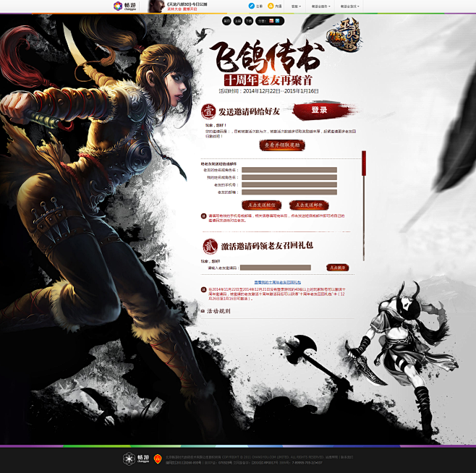Click the red scrollbar thumb beside the form
This screenshot has height=473, width=476.
364,163
